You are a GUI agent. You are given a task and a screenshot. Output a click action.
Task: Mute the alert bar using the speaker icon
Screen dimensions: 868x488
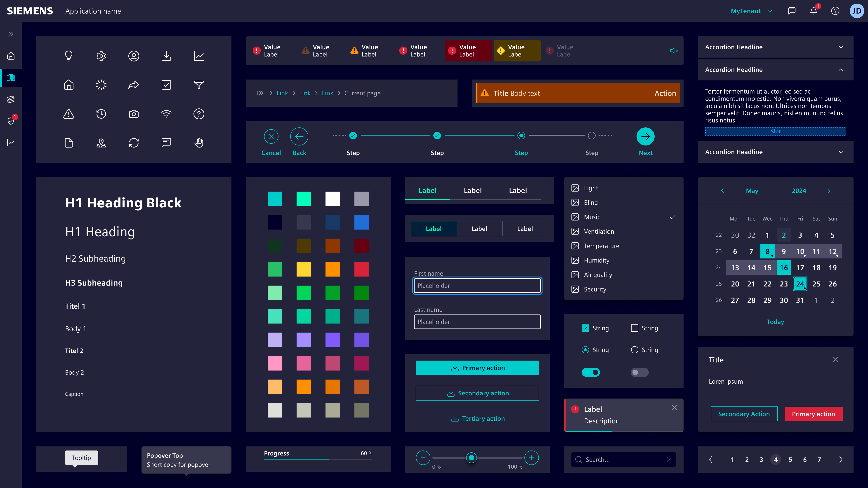[674, 51]
